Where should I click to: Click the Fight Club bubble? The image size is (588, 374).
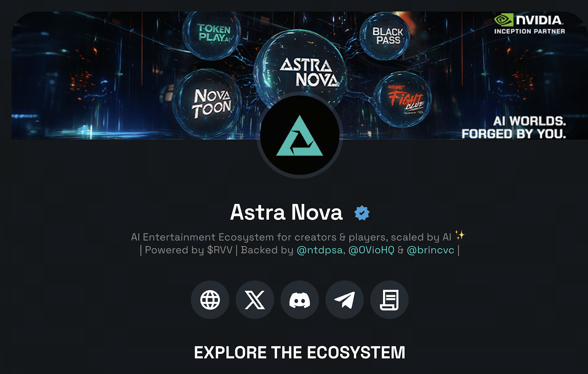pyautogui.click(x=402, y=99)
